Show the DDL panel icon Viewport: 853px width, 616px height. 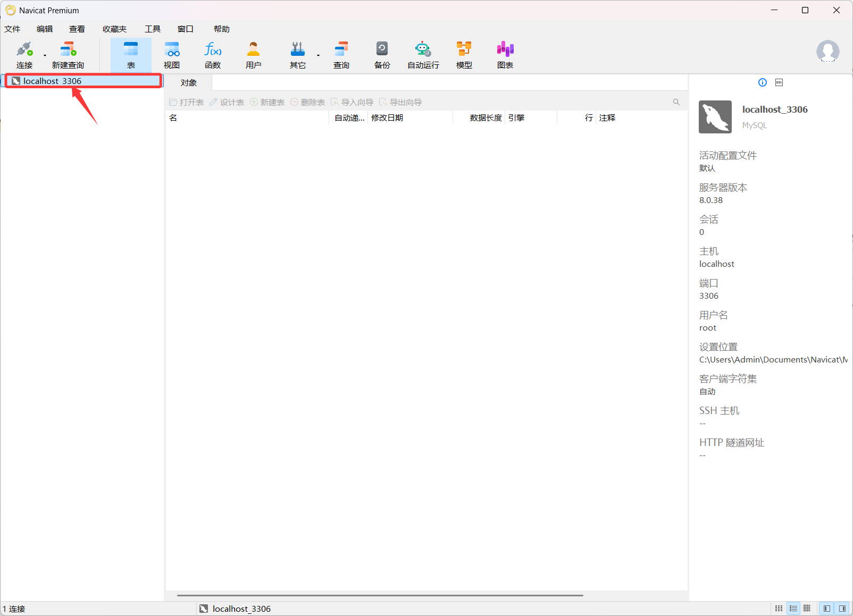(779, 82)
